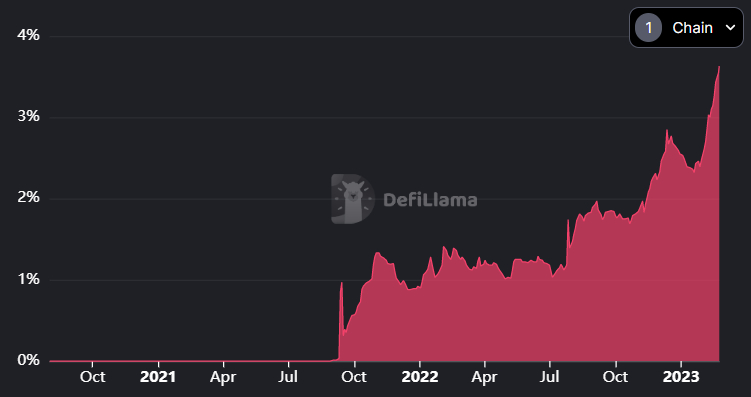Viewport: 751px width, 397px height.
Task: Select the 1% y-axis label
Action: click(29, 279)
